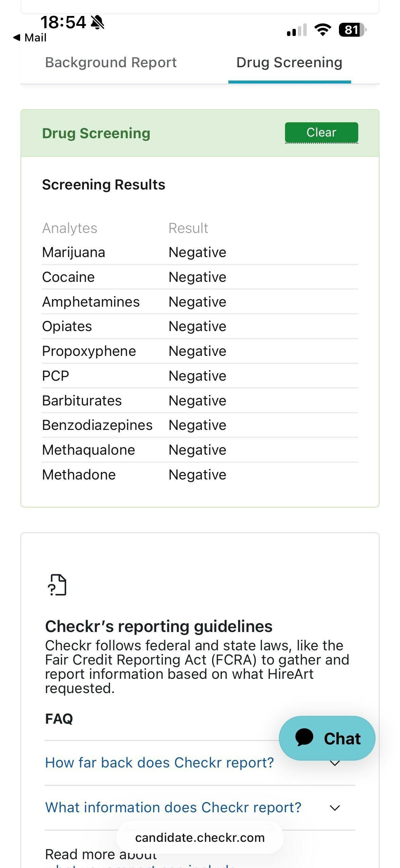The image size is (400, 868).
Task: Click the green Clear status badge
Action: tap(321, 132)
